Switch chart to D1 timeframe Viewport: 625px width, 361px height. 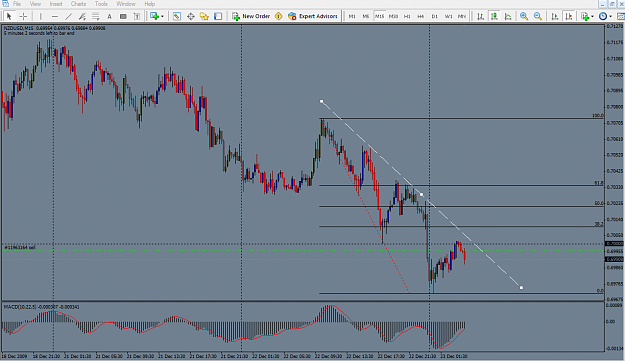(434, 16)
